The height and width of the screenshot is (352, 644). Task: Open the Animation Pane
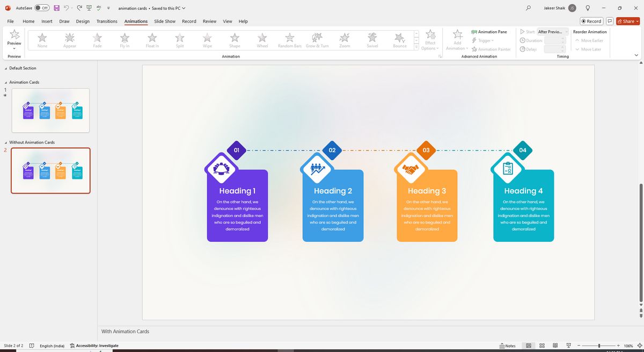coord(489,32)
